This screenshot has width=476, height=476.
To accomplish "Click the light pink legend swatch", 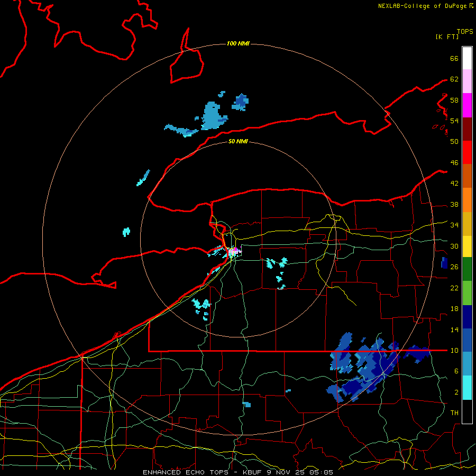I will 467,81.
